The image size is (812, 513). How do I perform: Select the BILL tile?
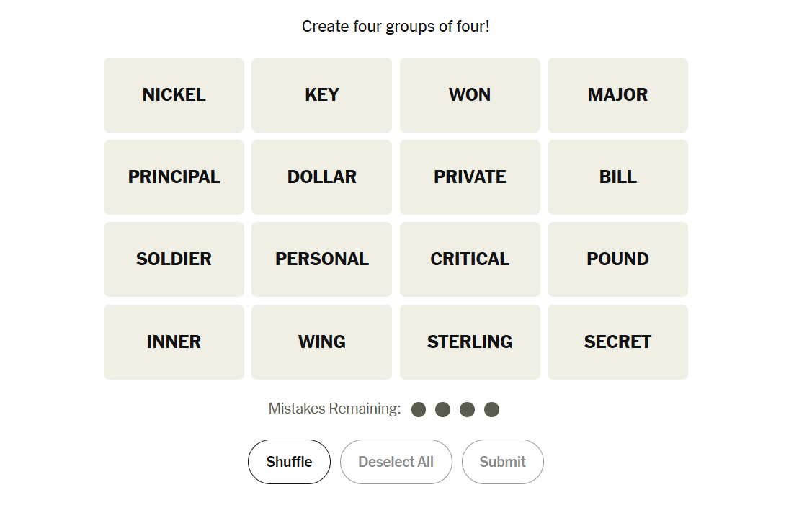click(617, 177)
